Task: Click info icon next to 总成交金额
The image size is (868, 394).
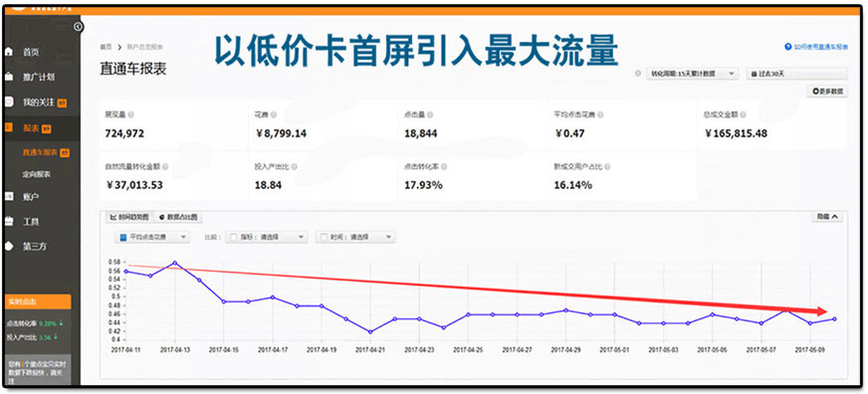Action: tap(743, 114)
